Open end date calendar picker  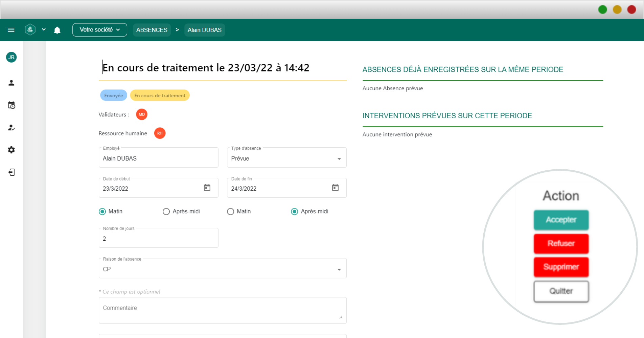335,188
